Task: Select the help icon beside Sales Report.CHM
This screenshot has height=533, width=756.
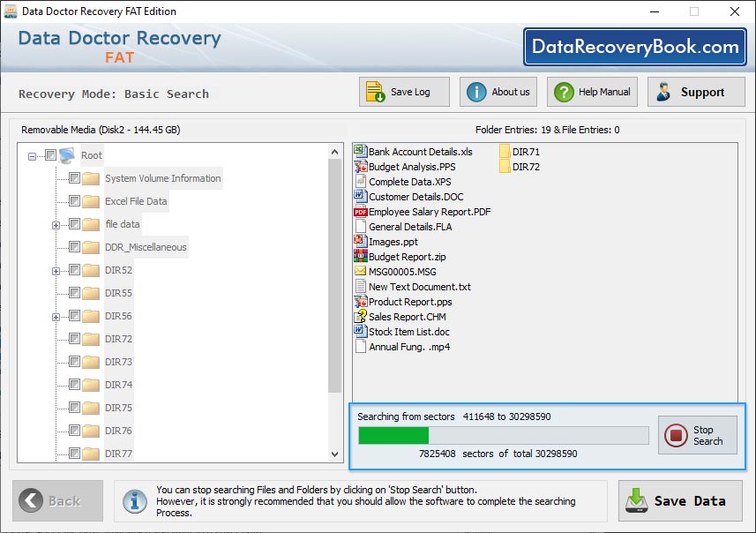Action: [x=358, y=316]
